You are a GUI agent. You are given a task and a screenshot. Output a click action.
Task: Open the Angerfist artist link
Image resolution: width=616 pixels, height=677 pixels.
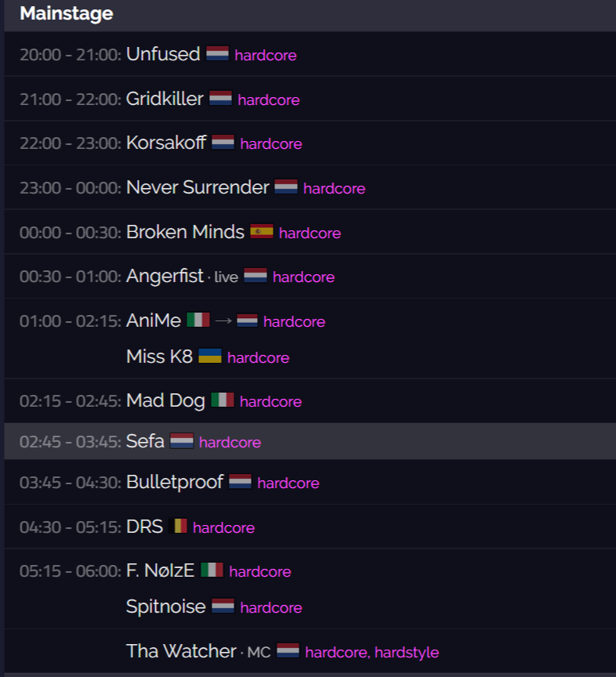[165, 277]
